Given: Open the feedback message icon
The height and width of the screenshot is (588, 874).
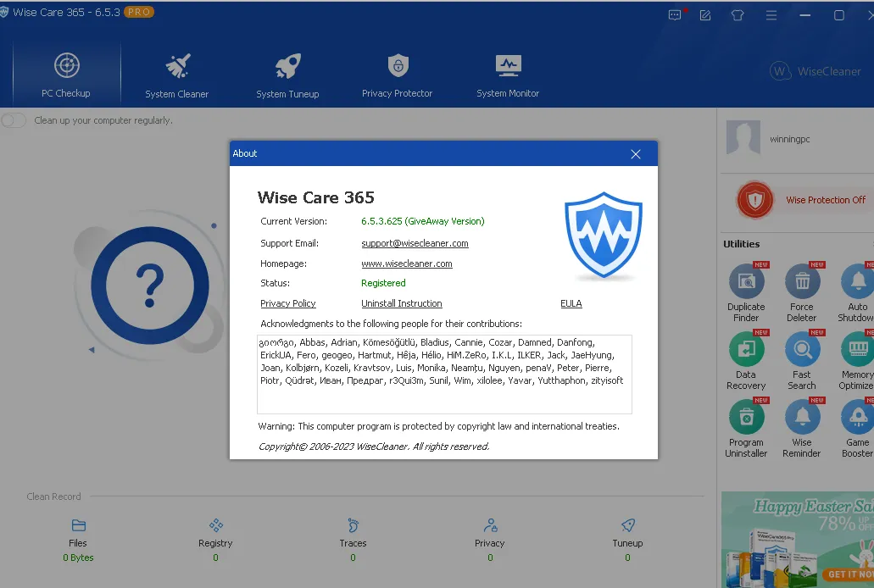Looking at the screenshot, I should pos(675,14).
